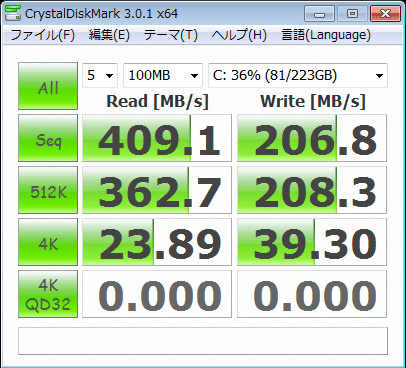Select the 512K write result 208.3
The image size is (406, 368).
[312, 190]
